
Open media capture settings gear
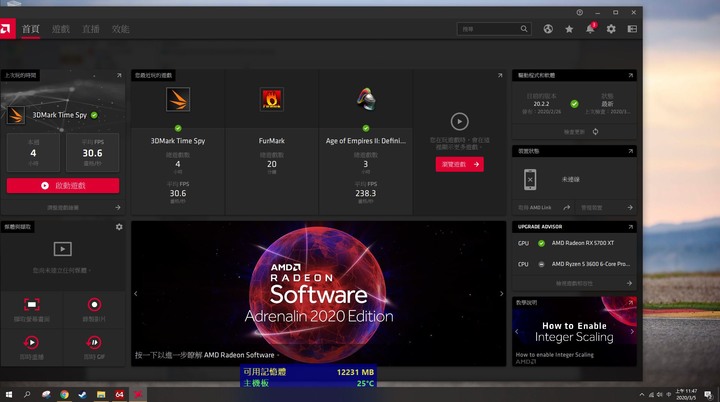click(119, 227)
